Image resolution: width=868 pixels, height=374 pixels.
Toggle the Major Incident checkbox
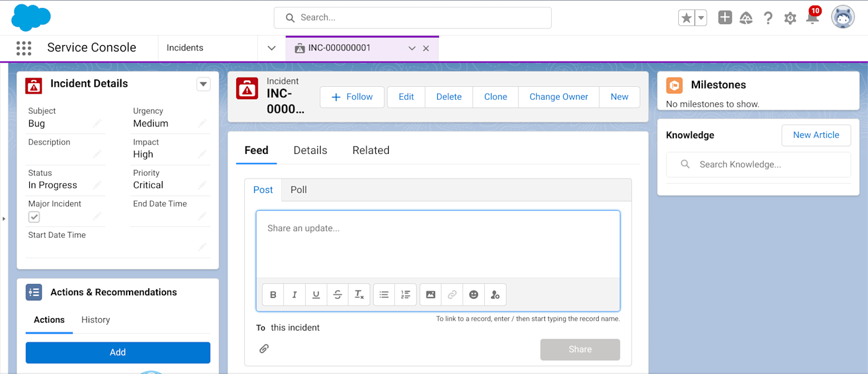click(x=34, y=216)
